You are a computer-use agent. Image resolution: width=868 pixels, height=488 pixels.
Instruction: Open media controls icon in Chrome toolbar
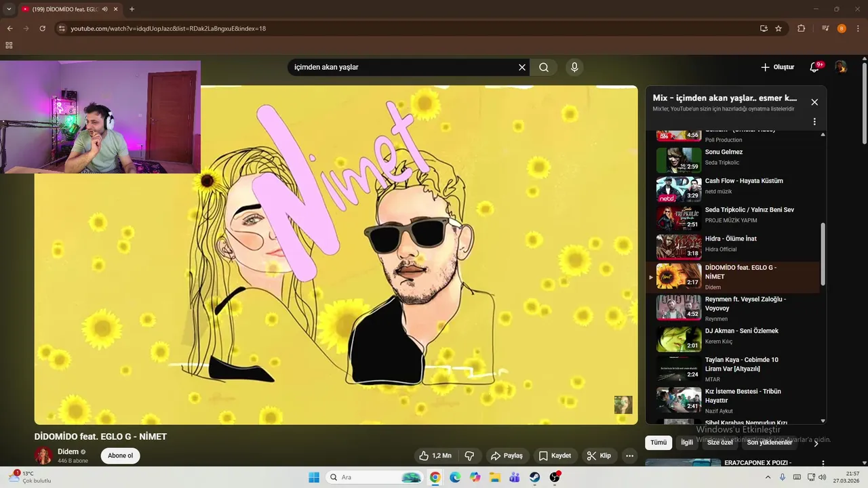[825, 28]
